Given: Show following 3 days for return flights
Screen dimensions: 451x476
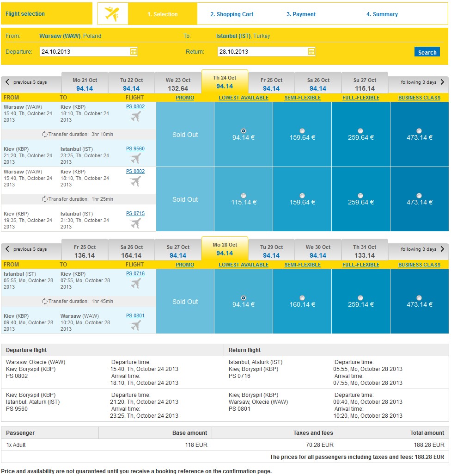Looking at the screenshot, I should click(422, 249).
